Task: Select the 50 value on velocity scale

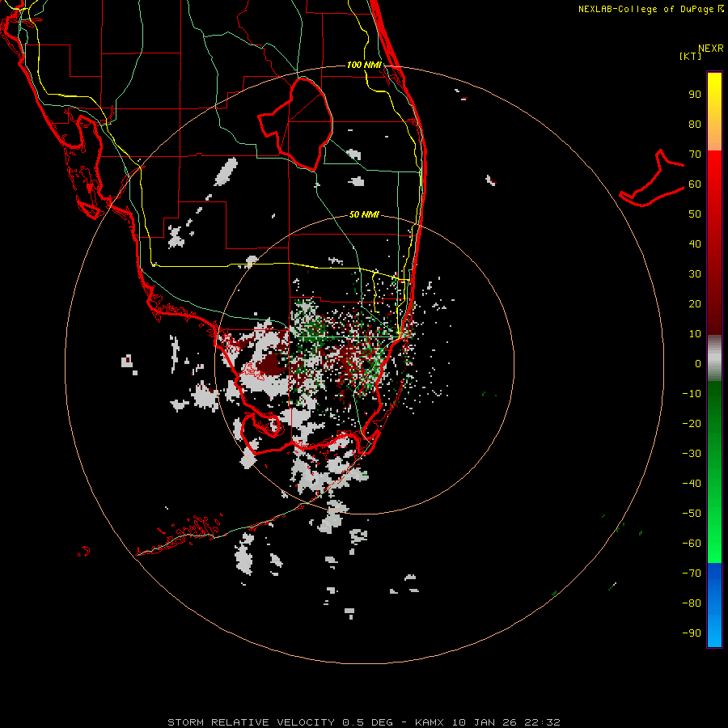Action: click(695, 214)
